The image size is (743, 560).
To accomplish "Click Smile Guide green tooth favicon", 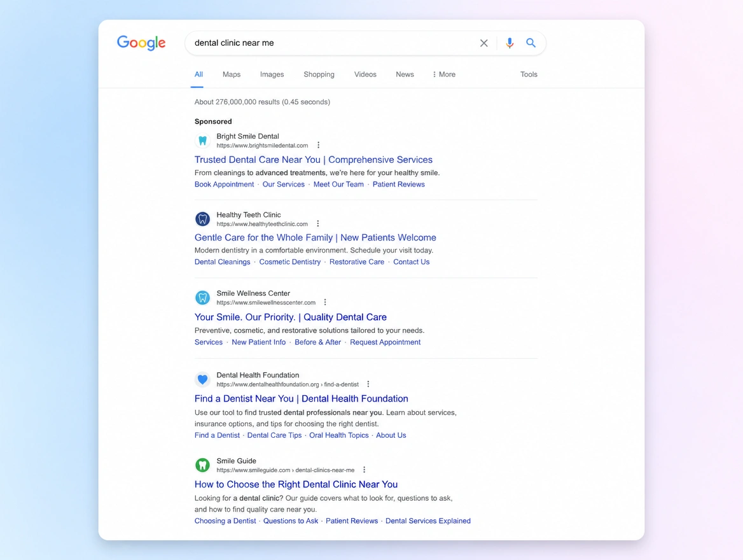I will click(x=203, y=465).
